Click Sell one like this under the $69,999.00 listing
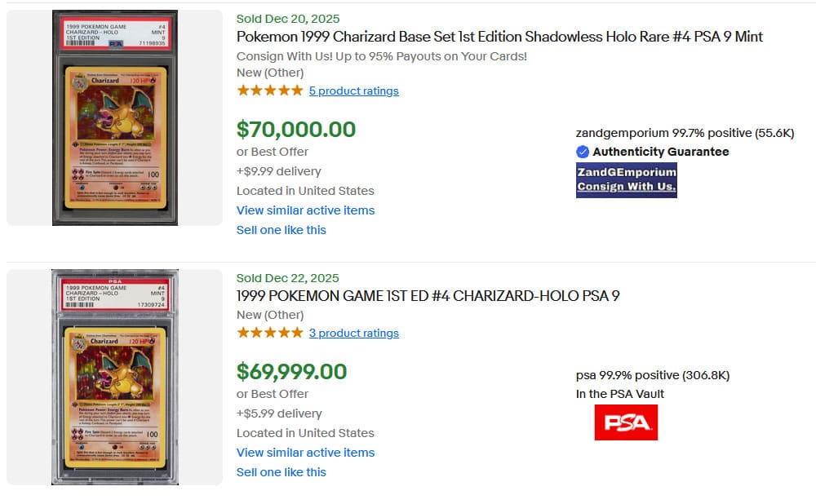 tap(281, 472)
